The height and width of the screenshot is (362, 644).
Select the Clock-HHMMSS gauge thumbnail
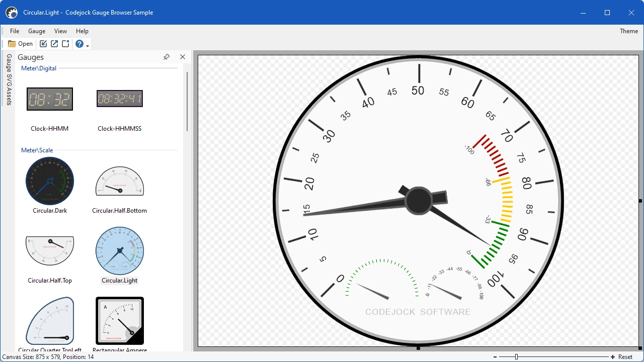(120, 99)
